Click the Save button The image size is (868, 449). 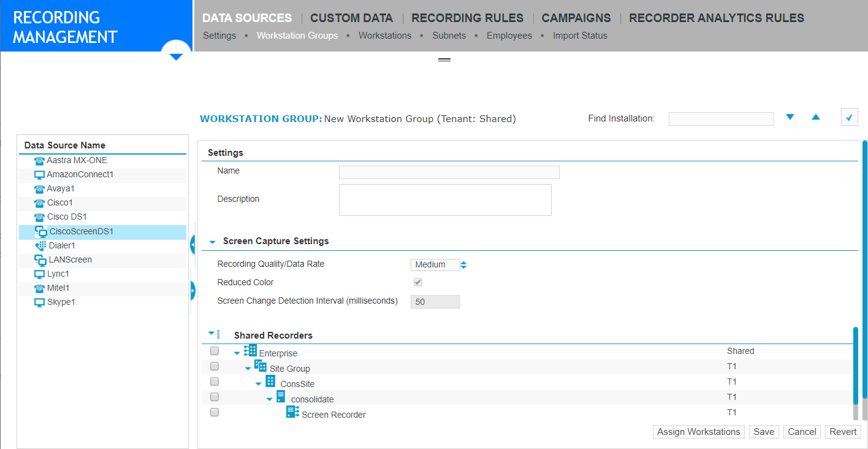click(x=764, y=431)
